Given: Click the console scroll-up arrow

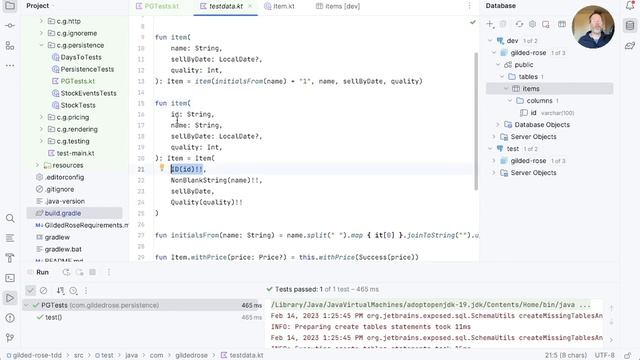Looking at the screenshot, I should [611, 308].
